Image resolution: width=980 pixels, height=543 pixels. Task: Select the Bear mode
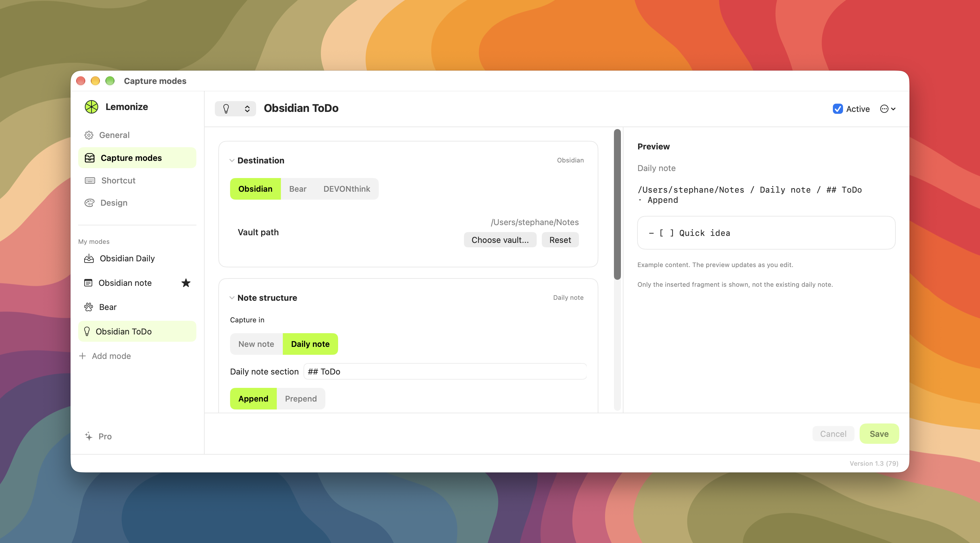(x=137, y=307)
